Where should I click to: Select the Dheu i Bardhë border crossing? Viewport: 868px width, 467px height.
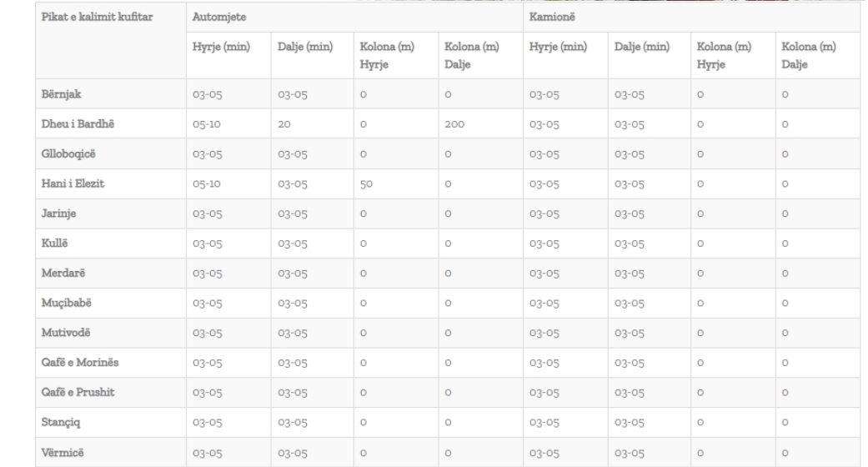point(78,124)
